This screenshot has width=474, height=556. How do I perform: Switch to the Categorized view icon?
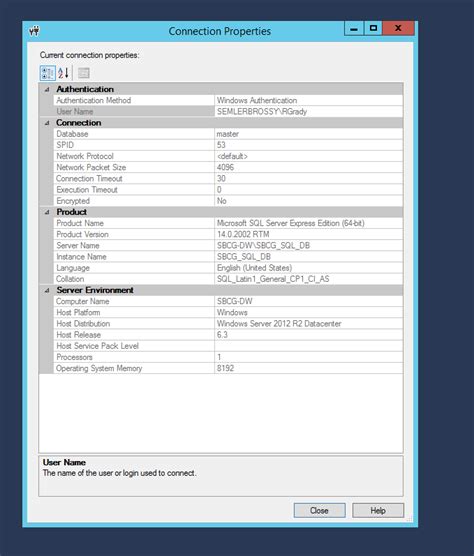[48, 73]
